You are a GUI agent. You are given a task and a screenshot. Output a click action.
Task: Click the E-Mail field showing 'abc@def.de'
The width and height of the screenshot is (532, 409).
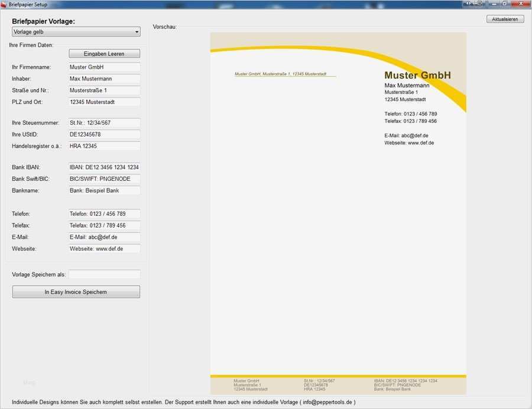tap(104, 237)
